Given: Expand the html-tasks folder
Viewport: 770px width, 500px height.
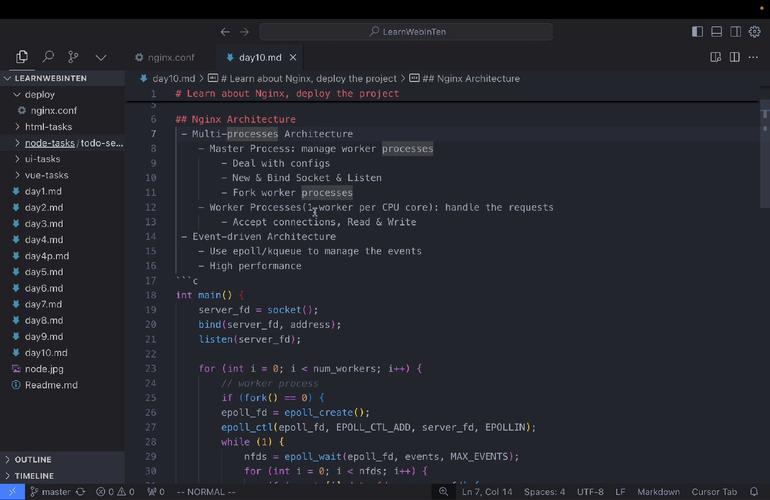Looking at the screenshot, I should coord(62,127).
